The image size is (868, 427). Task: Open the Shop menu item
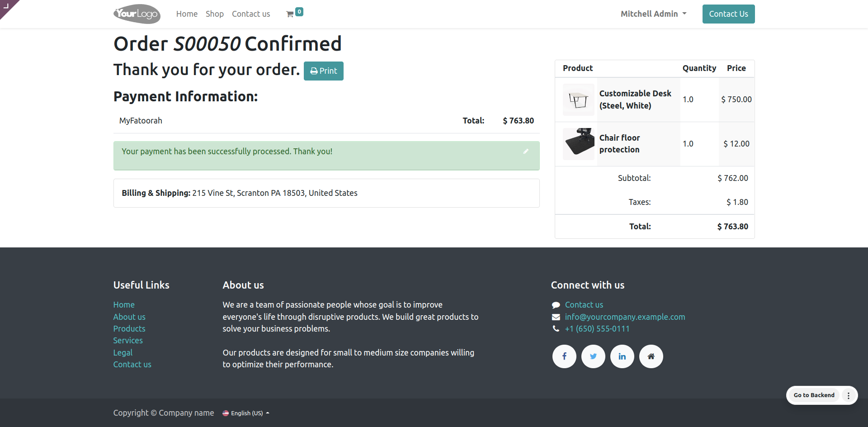pyautogui.click(x=215, y=14)
